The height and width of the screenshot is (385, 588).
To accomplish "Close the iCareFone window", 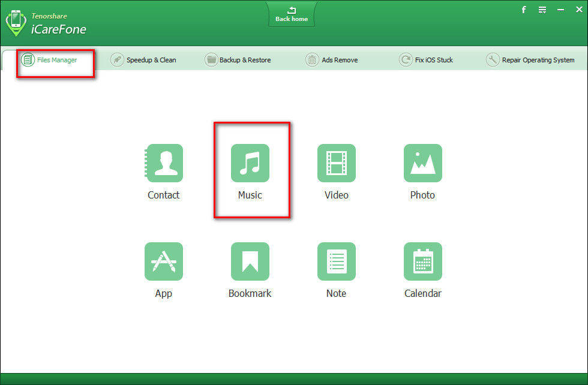I will [x=579, y=10].
